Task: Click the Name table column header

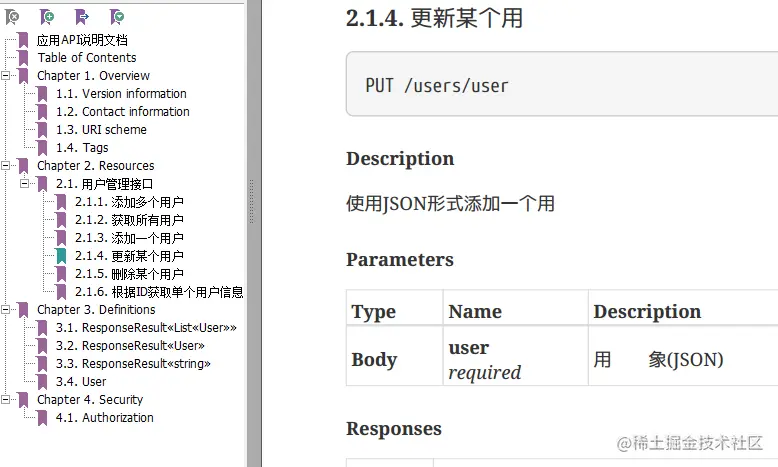Action: click(475, 312)
